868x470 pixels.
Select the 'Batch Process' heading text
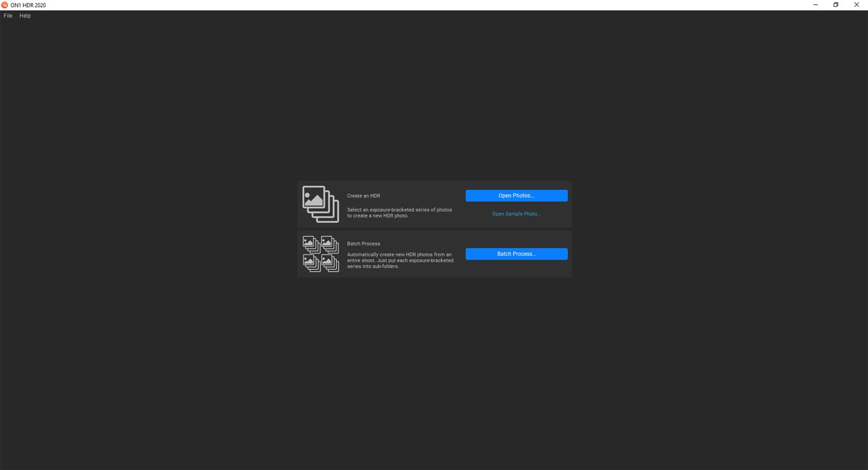click(x=363, y=244)
